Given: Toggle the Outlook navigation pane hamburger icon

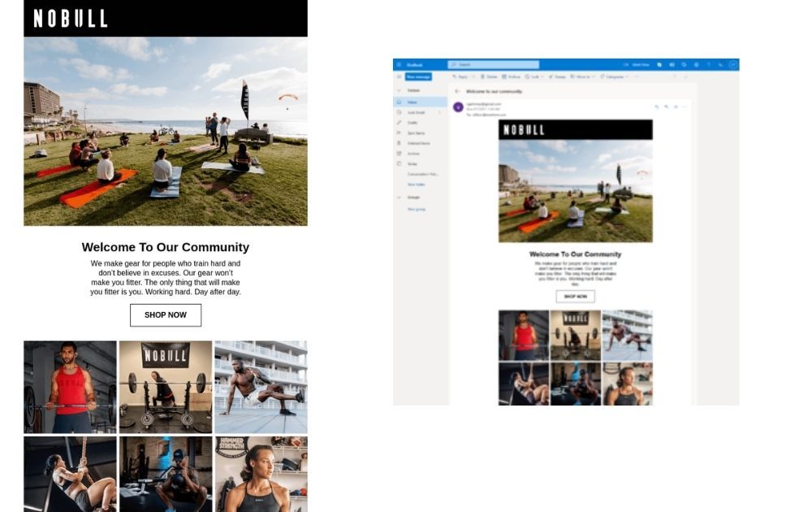Looking at the screenshot, I should click(399, 76).
